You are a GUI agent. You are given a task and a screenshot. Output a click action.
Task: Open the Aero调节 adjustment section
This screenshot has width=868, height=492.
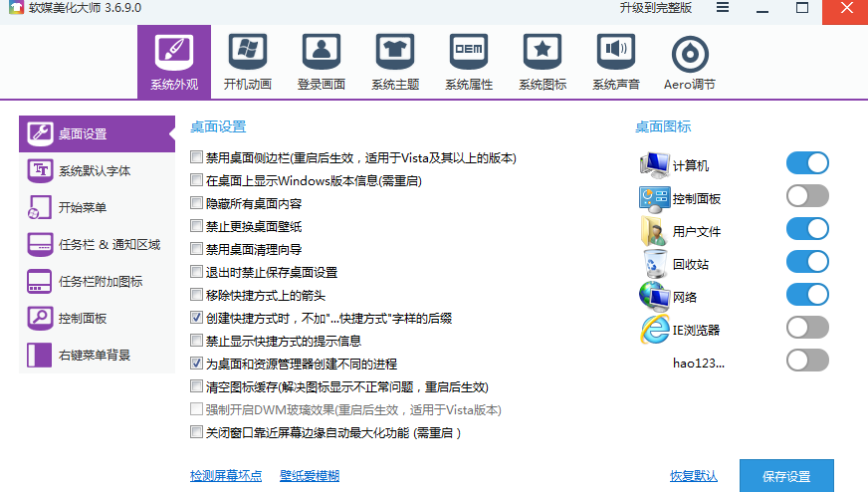tap(690, 62)
